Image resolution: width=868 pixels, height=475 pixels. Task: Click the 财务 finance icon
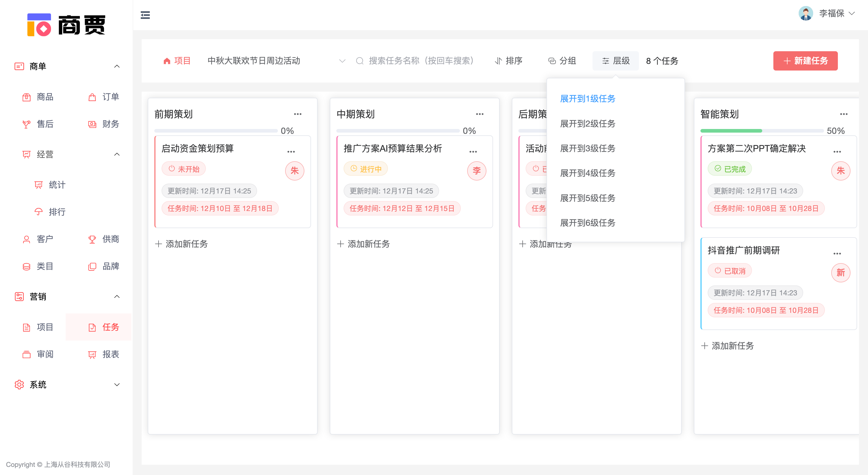[x=92, y=124]
